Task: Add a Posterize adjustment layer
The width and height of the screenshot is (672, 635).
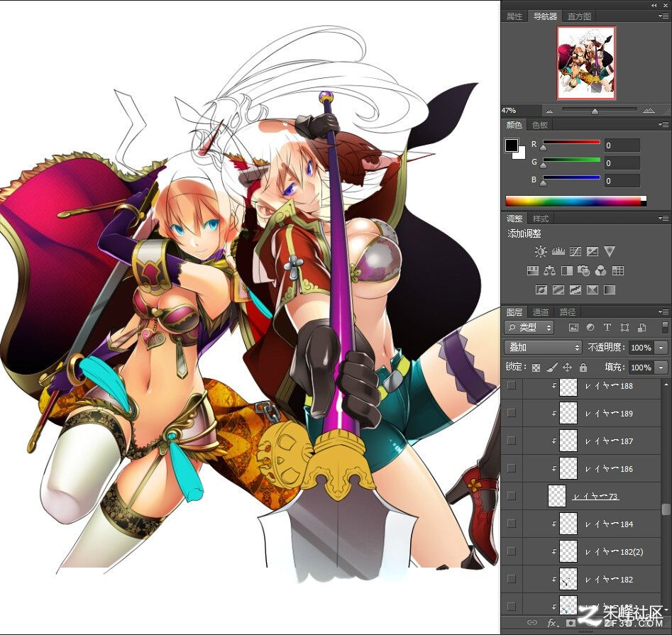Action: (558, 290)
